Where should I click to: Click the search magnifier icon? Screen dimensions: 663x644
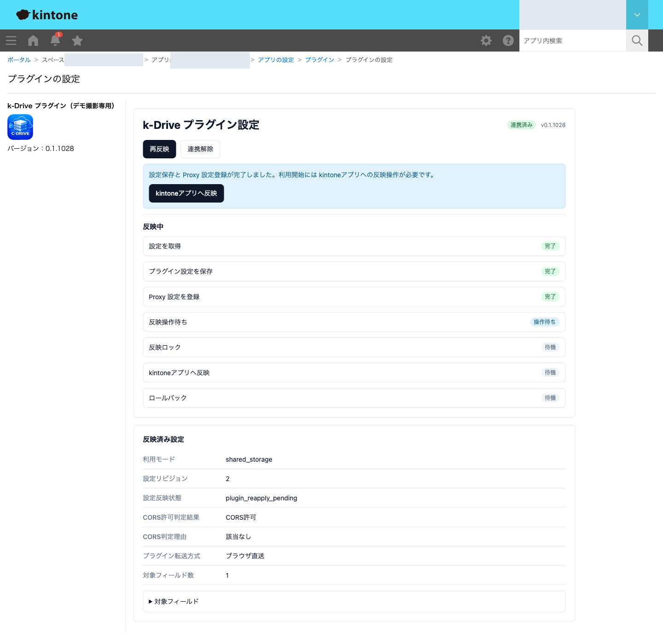click(637, 41)
